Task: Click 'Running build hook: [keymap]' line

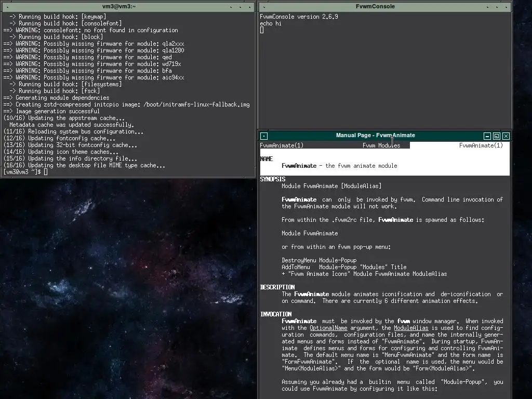Action: (58, 17)
